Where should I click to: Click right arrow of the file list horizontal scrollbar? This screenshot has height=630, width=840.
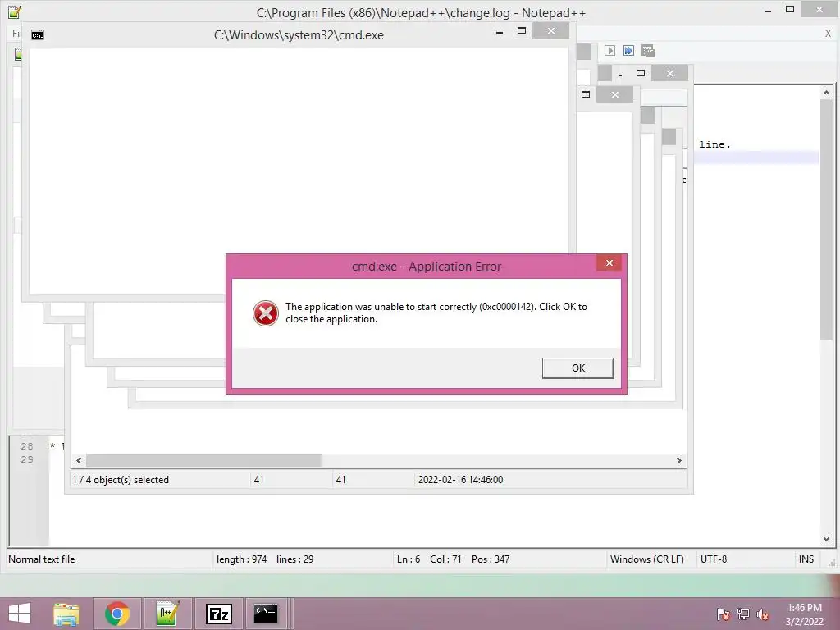click(x=678, y=461)
